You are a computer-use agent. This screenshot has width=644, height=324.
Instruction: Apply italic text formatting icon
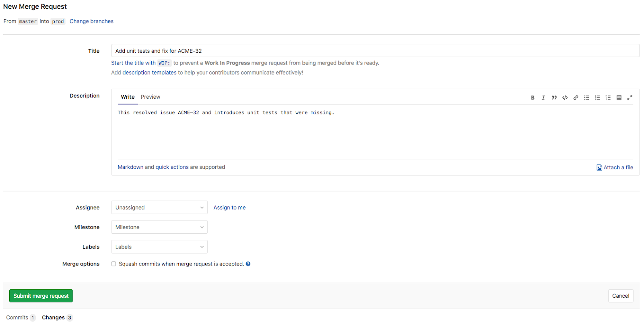[543, 98]
